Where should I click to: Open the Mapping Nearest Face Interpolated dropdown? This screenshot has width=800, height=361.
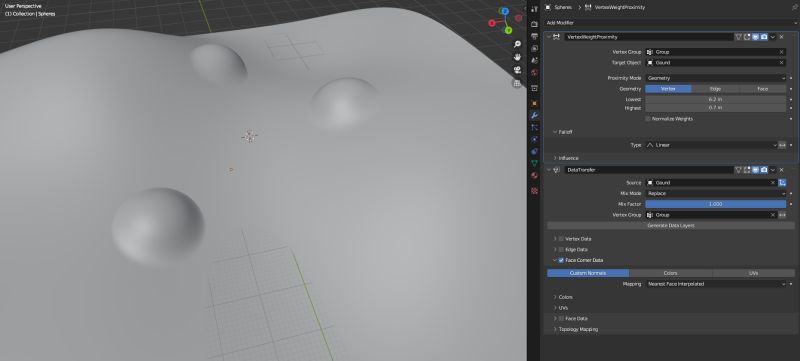coord(716,284)
